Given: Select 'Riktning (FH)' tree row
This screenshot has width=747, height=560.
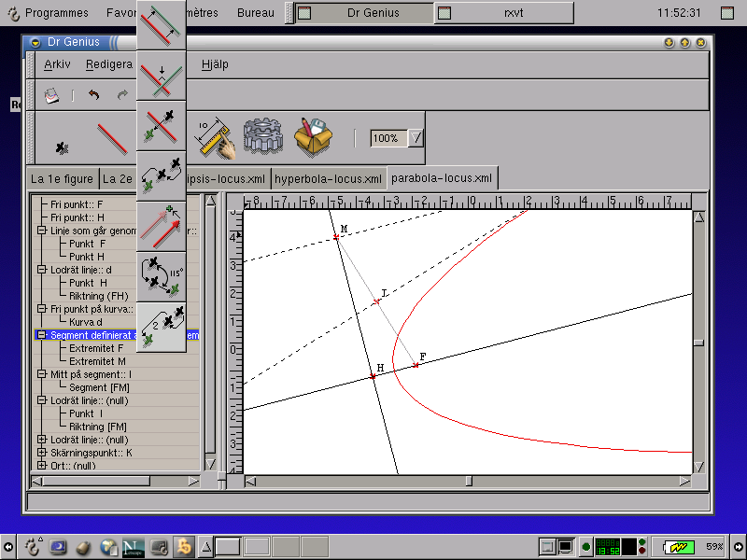Looking at the screenshot, I should coord(116,296).
